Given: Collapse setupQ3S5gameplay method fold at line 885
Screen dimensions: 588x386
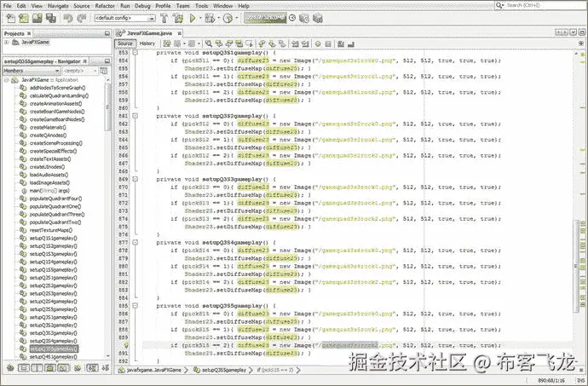Looking at the screenshot, I should 135,306.
